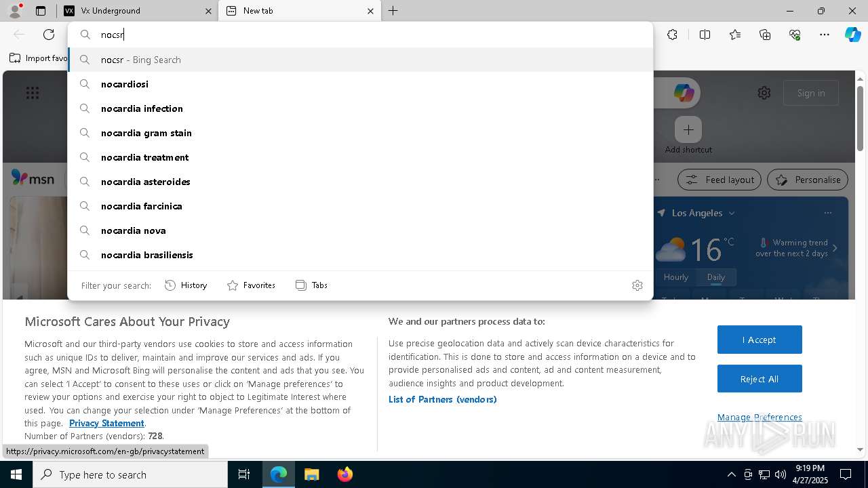
Task: Launch Firefox from taskbar
Action: [344, 474]
